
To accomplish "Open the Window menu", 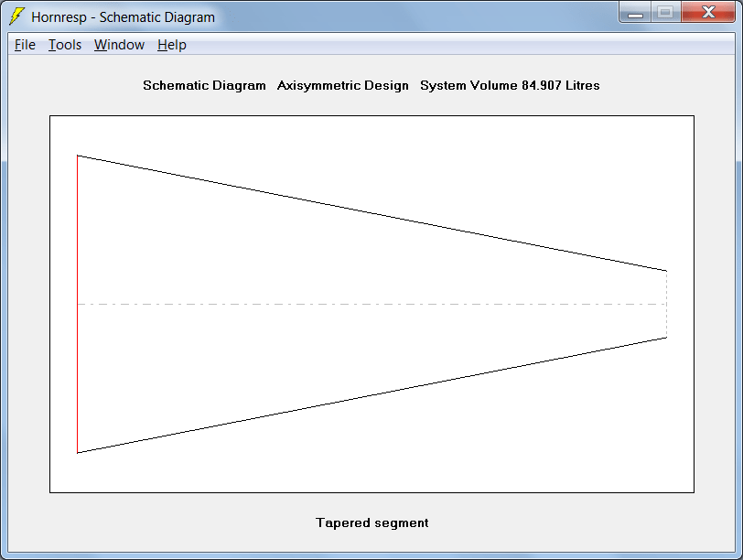I will 119,45.
